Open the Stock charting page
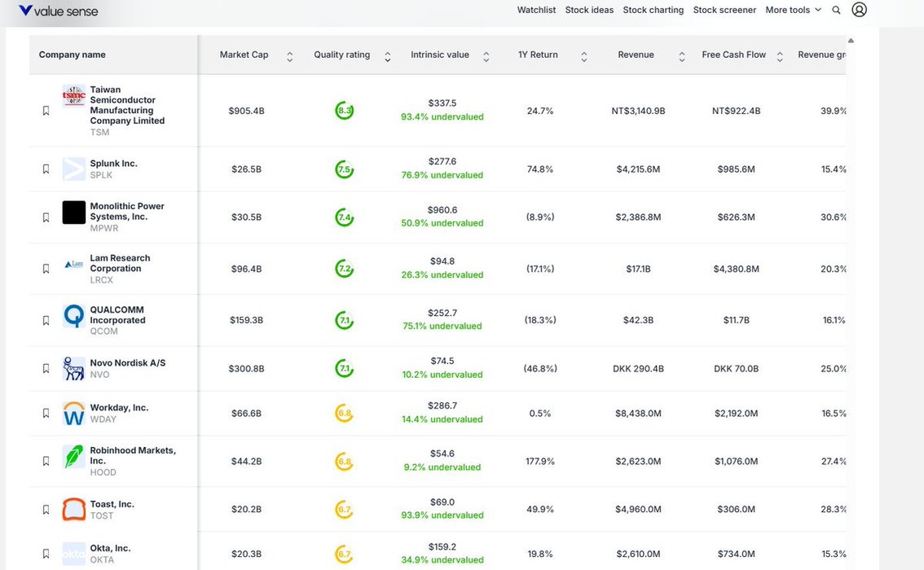The image size is (924, 570). point(653,10)
